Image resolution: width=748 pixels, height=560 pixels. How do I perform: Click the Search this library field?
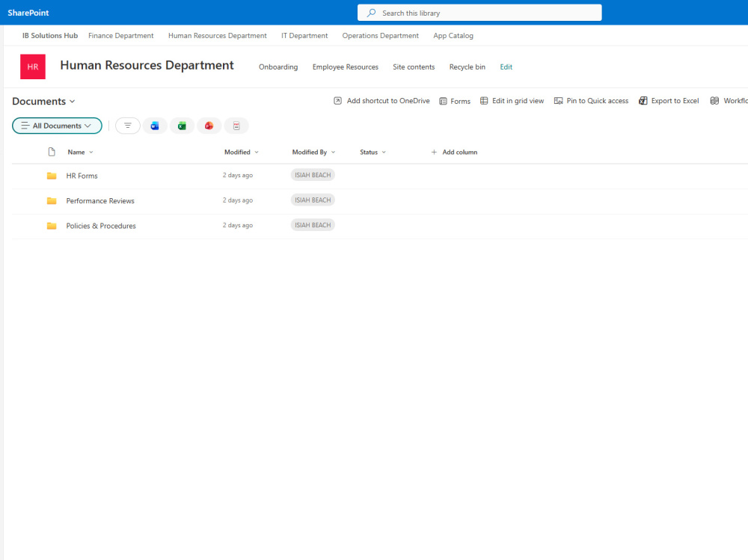(479, 13)
